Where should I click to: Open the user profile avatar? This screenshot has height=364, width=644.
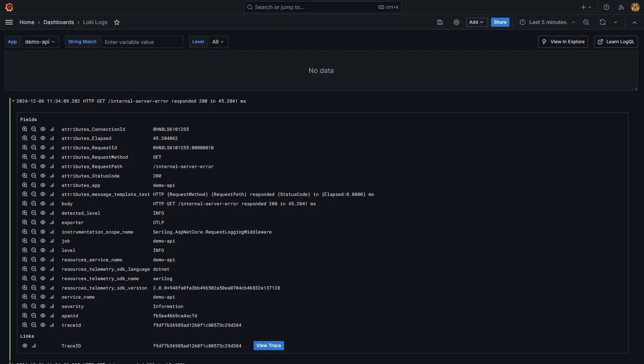(635, 7)
